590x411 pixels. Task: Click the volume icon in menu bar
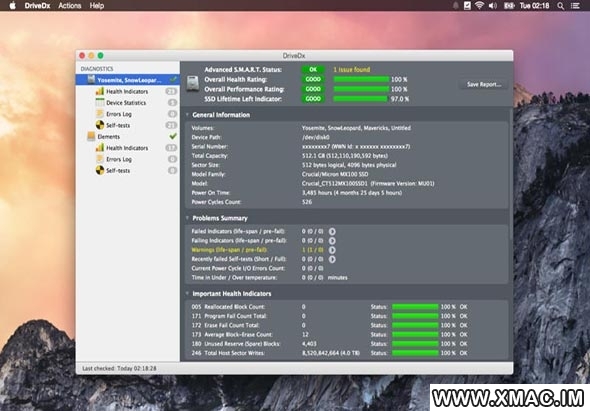[x=493, y=6]
